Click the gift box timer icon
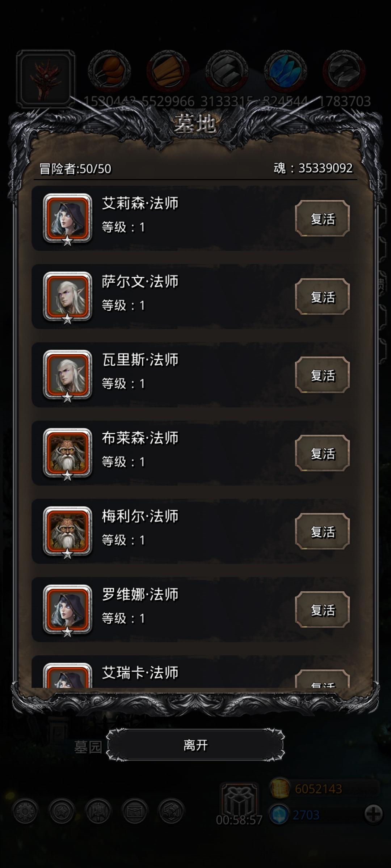Viewport: 391px width, 868px height. pyautogui.click(x=239, y=800)
